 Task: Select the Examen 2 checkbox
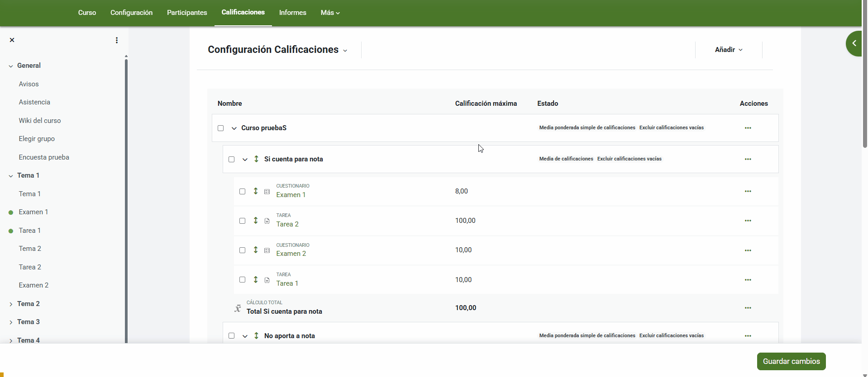pos(243,250)
